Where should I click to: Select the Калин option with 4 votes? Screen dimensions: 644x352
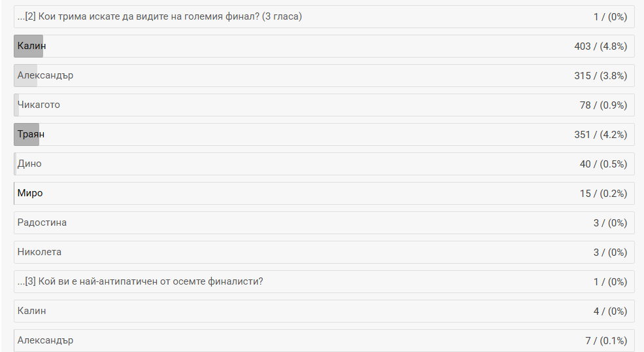tap(32, 311)
